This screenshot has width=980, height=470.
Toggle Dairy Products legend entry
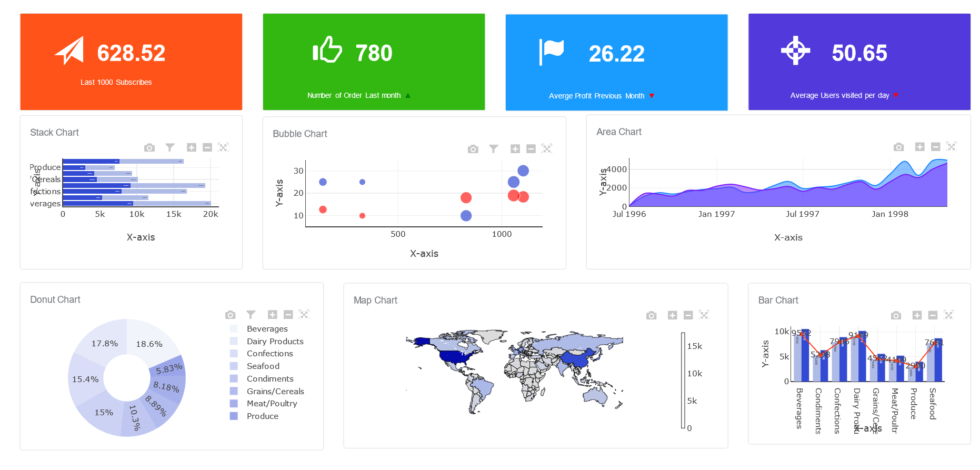[x=267, y=342]
